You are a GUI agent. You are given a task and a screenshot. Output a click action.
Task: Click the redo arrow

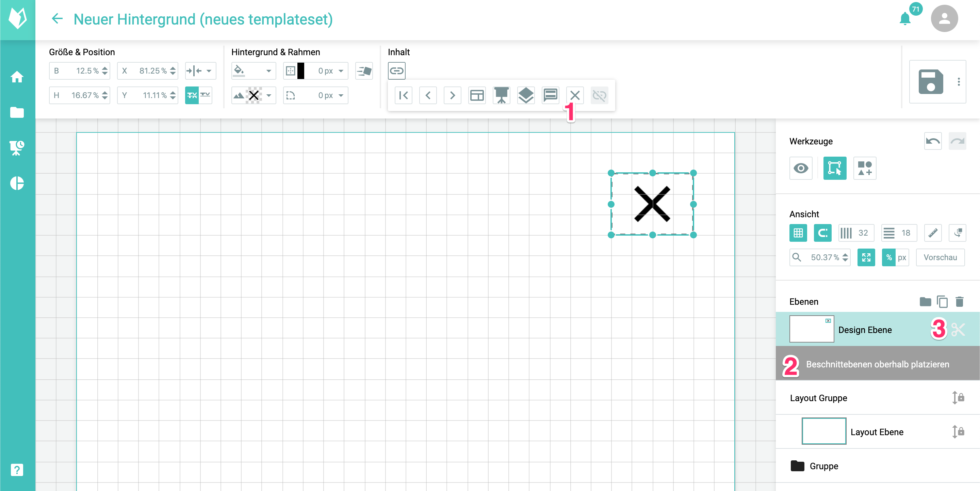957,141
